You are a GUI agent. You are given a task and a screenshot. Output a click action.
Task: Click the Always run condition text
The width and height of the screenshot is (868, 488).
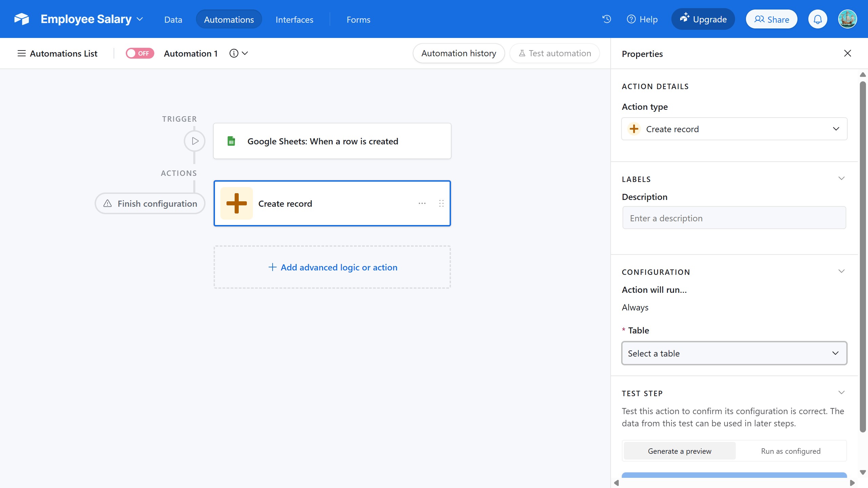point(635,307)
